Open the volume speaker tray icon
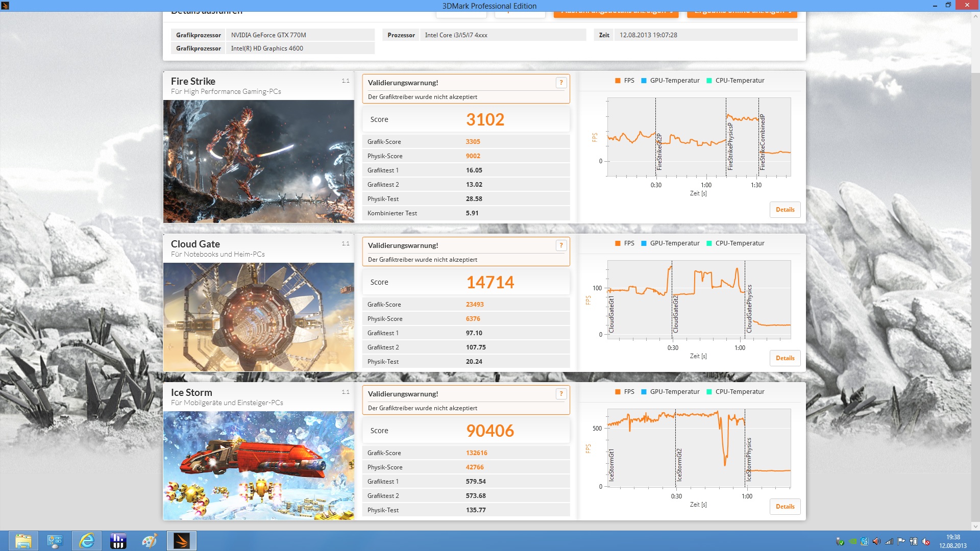This screenshot has width=980, height=551. [876, 541]
